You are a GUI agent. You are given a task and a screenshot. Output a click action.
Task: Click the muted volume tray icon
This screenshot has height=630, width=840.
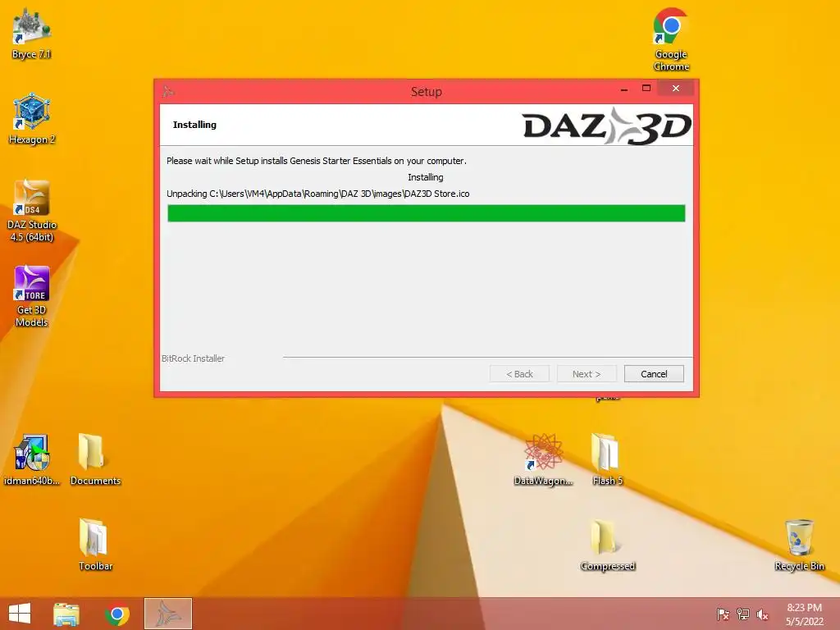tap(762, 614)
